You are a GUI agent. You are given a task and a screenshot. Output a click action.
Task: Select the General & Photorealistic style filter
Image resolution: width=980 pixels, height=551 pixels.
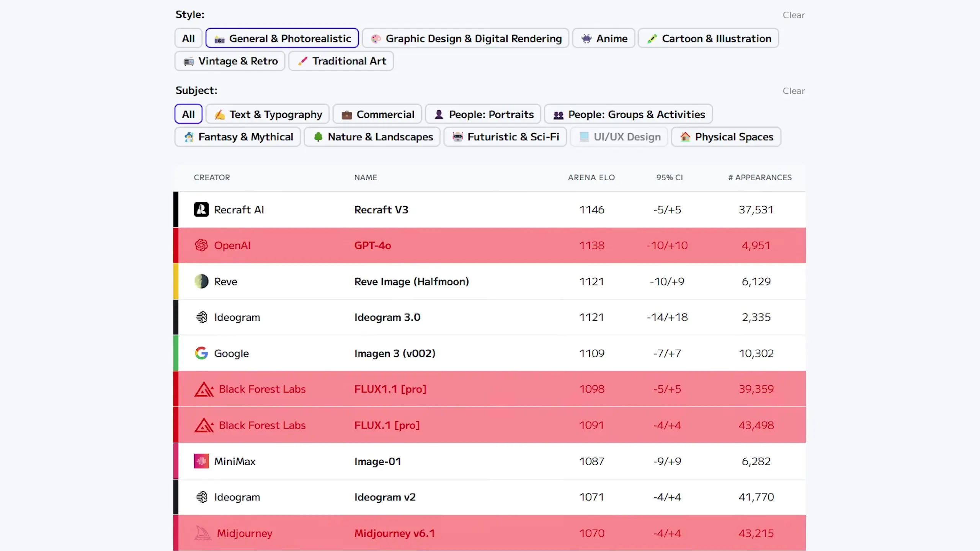tap(282, 38)
